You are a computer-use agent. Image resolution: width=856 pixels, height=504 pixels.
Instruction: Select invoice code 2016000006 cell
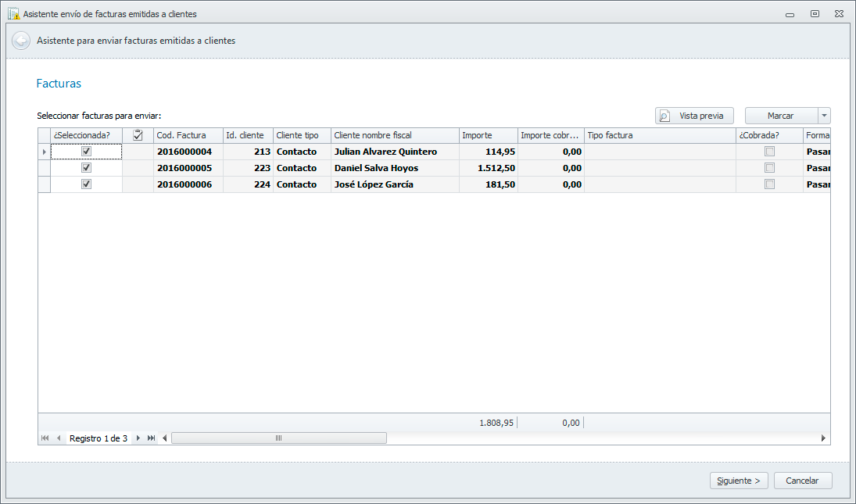pos(188,184)
